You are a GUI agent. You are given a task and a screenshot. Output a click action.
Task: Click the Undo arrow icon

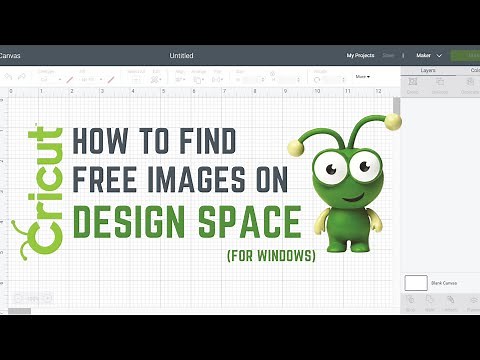[8, 77]
